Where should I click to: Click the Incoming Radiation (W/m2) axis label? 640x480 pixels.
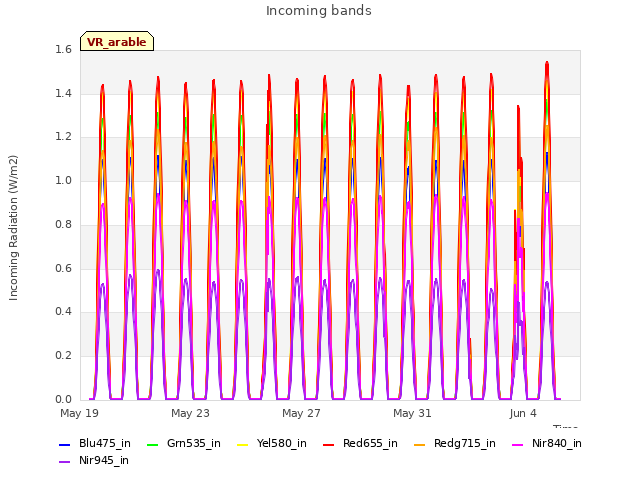click(x=13, y=228)
